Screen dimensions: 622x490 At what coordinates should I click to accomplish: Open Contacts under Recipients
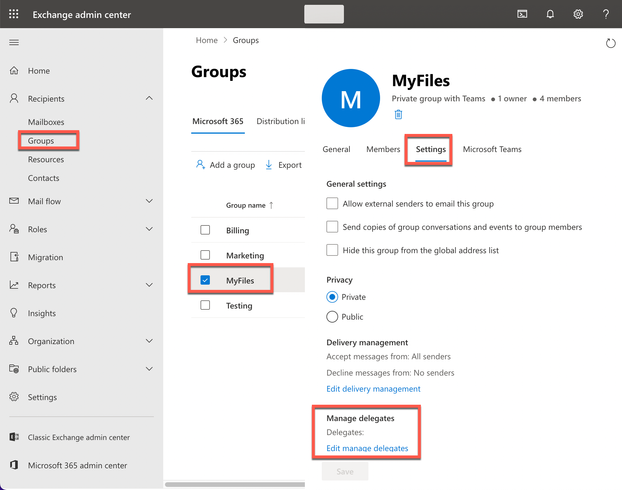(44, 178)
